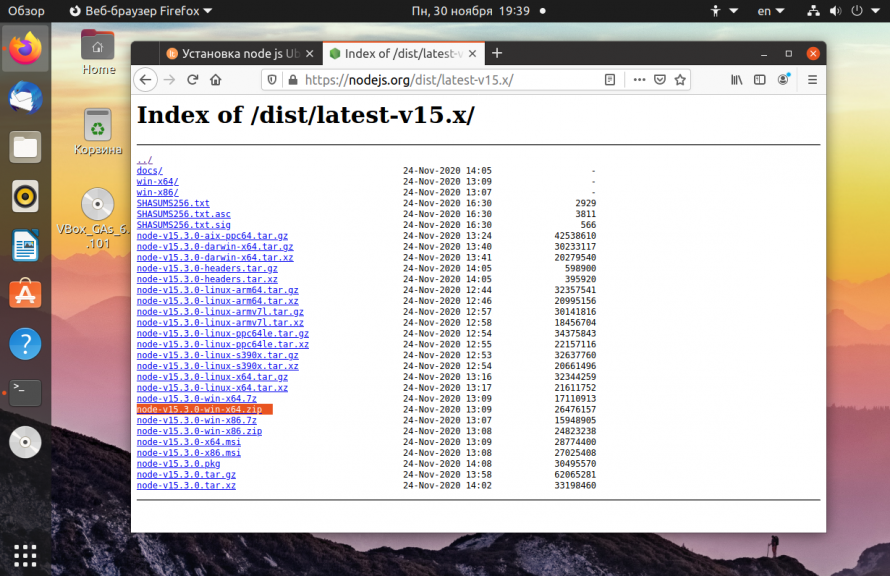Download node-v15.3.0-headers.tar.xz

tap(207, 279)
